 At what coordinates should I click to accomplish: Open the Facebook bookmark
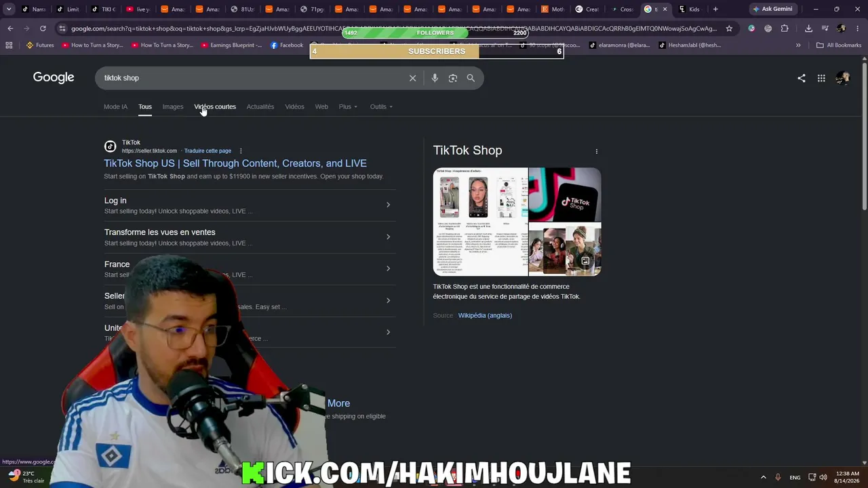pos(287,45)
